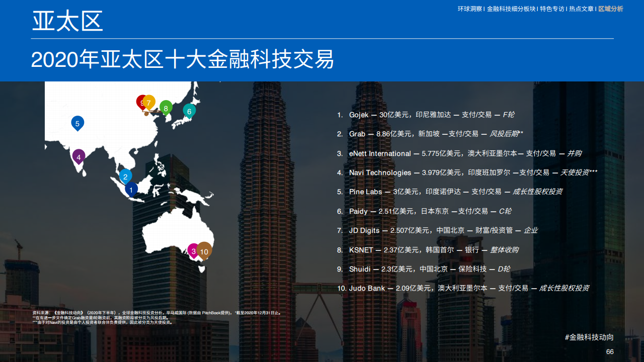Select the orange map pin number 7
This screenshot has width=644, height=362.
click(148, 103)
